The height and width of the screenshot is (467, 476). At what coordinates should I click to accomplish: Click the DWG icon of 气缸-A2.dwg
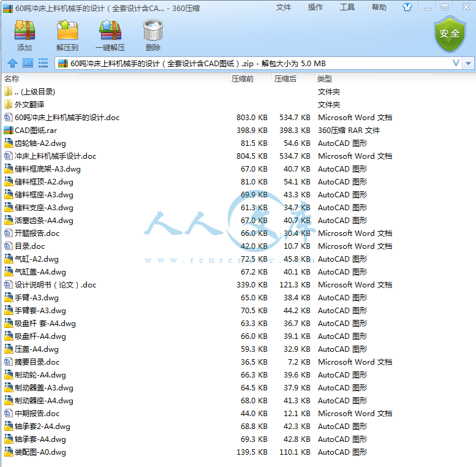tap(9, 259)
